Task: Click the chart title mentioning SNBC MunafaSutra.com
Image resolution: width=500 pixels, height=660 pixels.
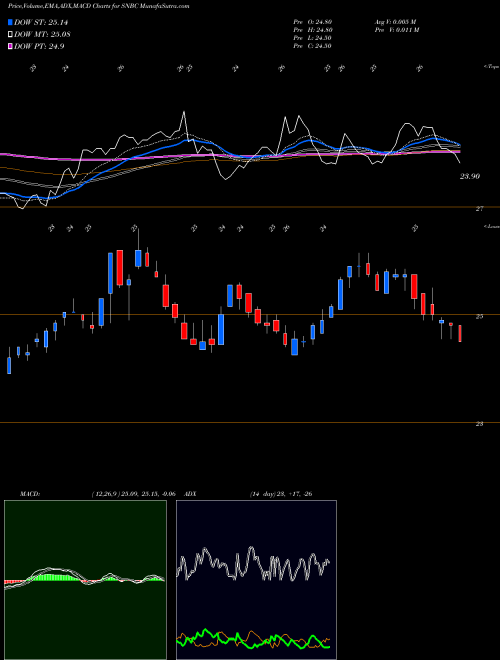Action: tap(98, 6)
